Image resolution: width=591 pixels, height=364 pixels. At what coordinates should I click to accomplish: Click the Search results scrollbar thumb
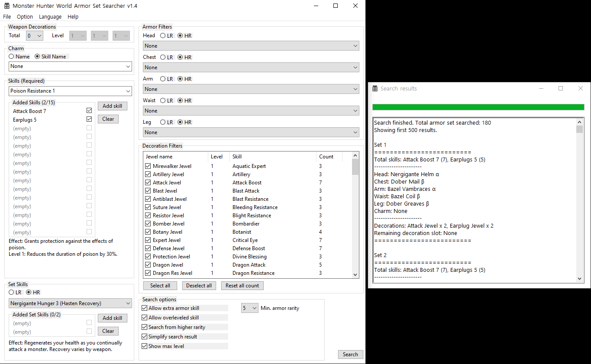coord(580,129)
